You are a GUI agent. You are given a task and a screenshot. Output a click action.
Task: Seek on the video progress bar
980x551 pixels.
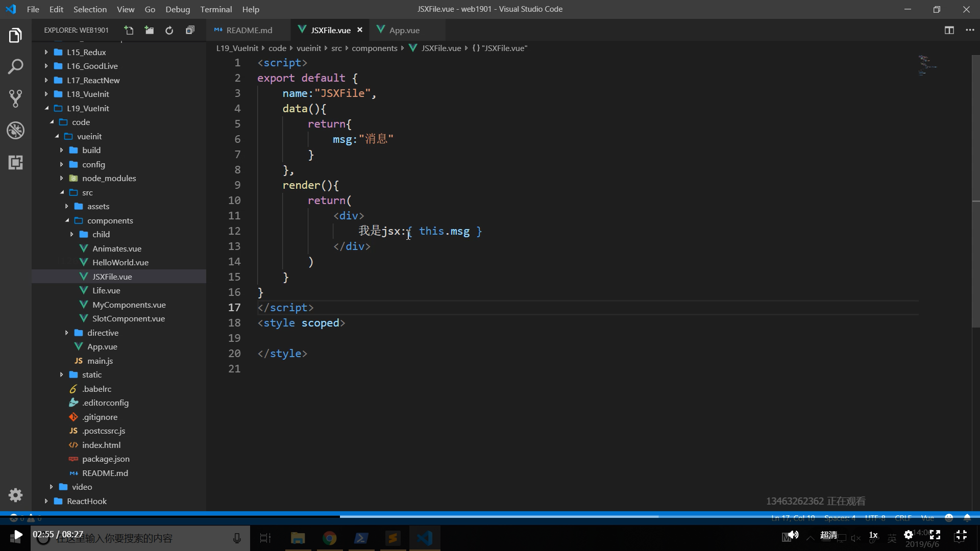pyautogui.click(x=490, y=516)
